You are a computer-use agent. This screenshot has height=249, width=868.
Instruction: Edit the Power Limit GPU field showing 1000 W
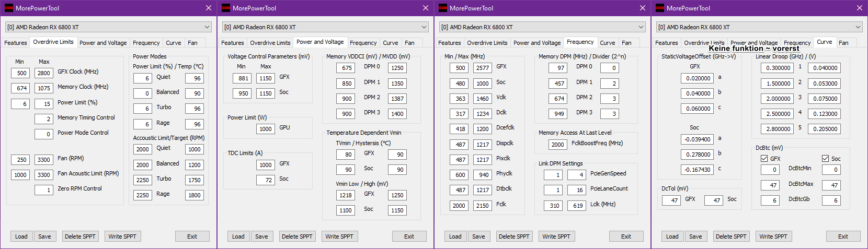(x=266, y=129)
